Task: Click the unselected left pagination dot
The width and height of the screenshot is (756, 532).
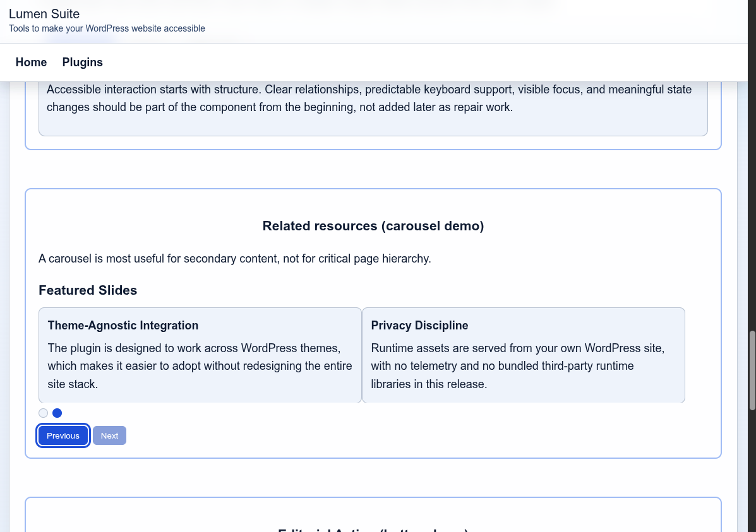Action: pos(43,413)
